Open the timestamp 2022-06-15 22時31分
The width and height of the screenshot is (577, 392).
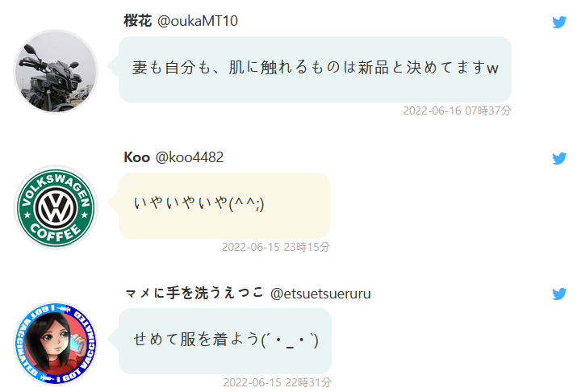click(x=277, y=382)
